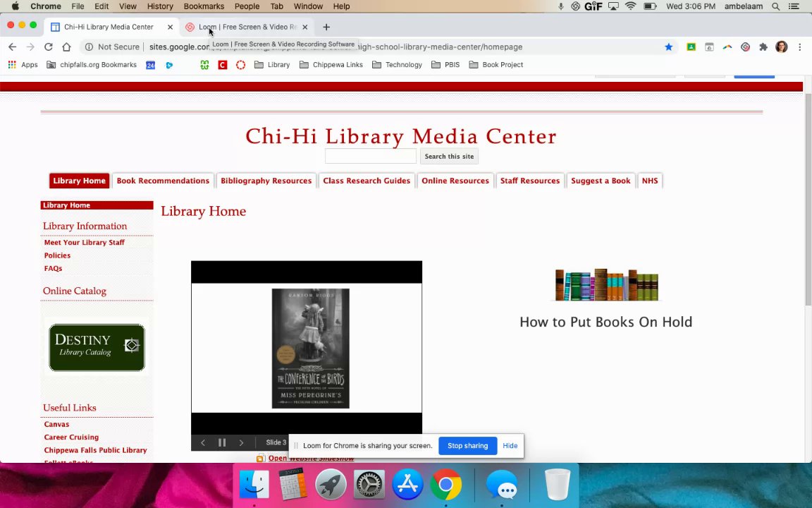Open the Destiny Library Catalog image
This screenshot has height=508, width=812.
click(97, 348)
